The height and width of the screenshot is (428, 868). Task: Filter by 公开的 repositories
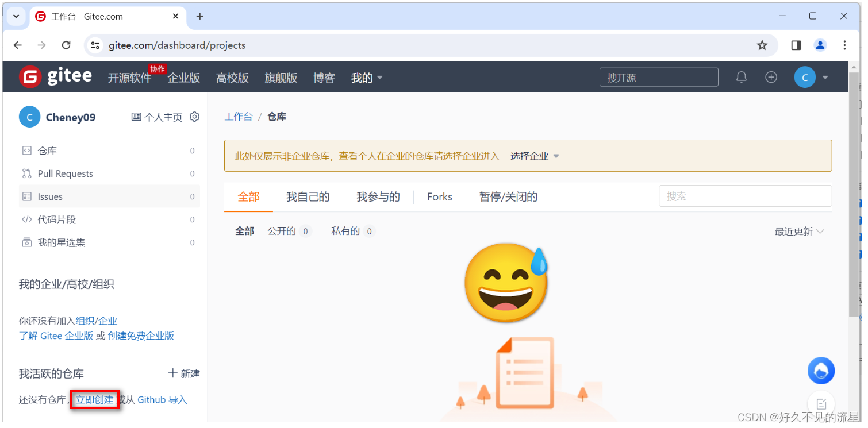(x=289, y=231)
